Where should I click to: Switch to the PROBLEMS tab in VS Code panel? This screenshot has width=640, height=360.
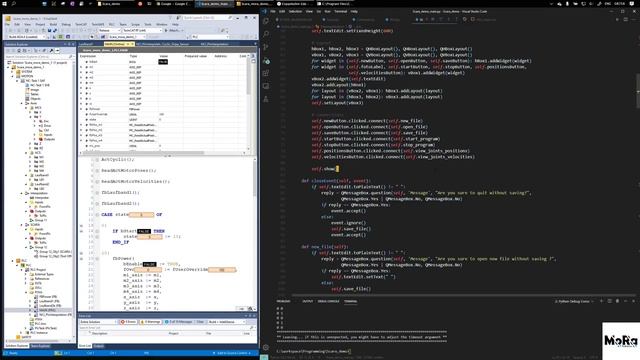pos(284,301)
